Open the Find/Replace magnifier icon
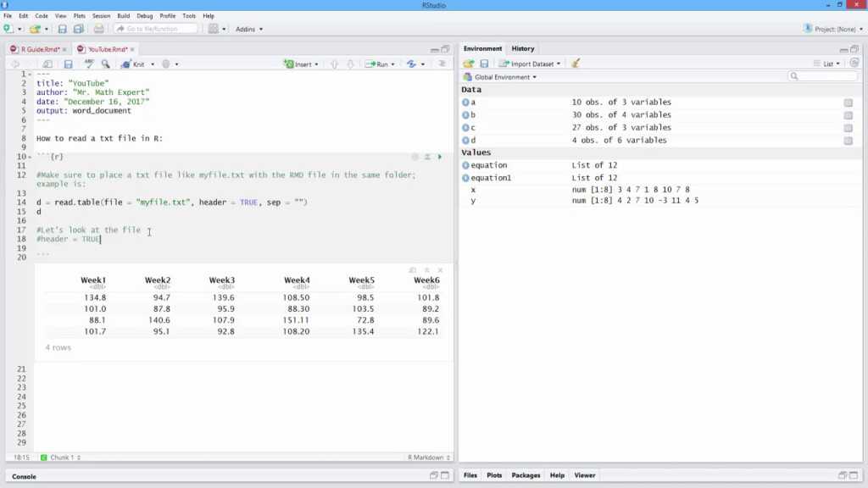The width and height of the screenshot is (868, 488). [x=105, y=64]
